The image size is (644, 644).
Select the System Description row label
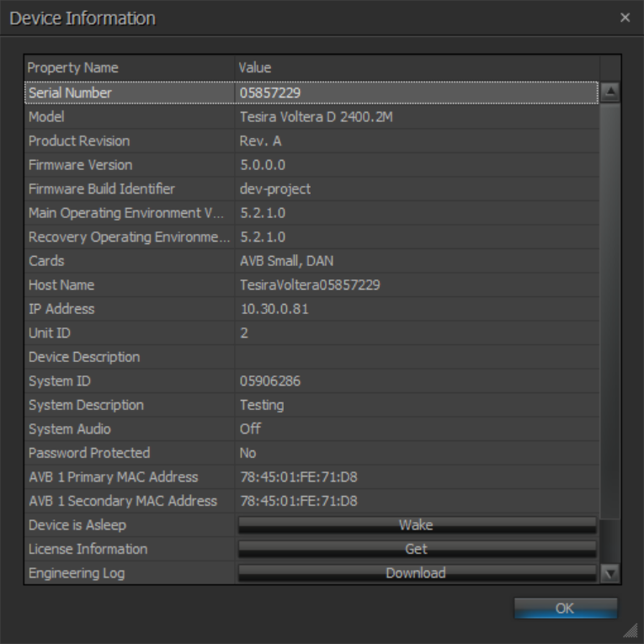[86, 406]
